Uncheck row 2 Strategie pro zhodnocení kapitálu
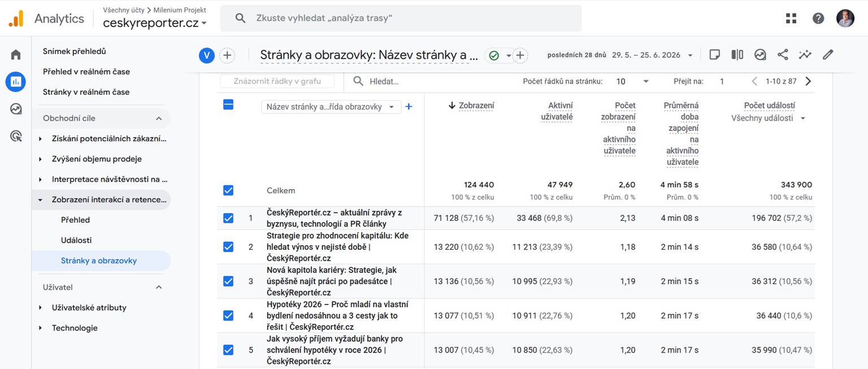The width and height of the screenshot is (868, 369). [228, 247]
